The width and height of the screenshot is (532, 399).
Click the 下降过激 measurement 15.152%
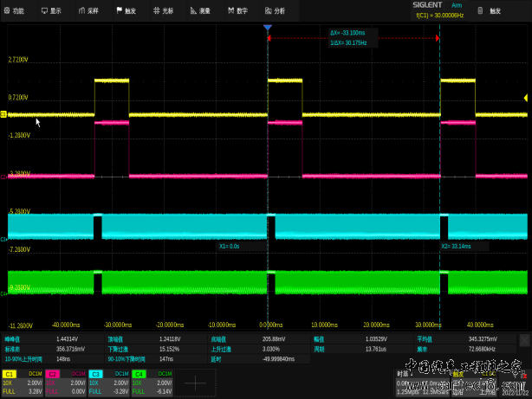click(156, 349)
